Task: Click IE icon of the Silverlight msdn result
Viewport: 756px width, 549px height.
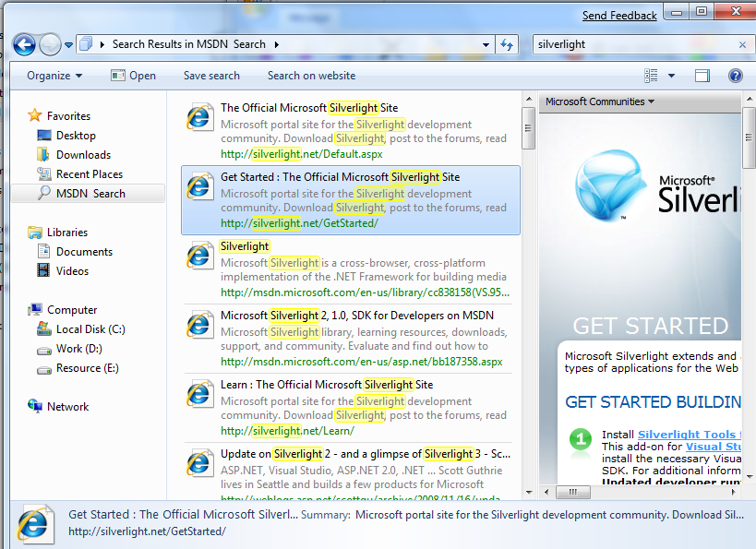Action: click(199, 256)
